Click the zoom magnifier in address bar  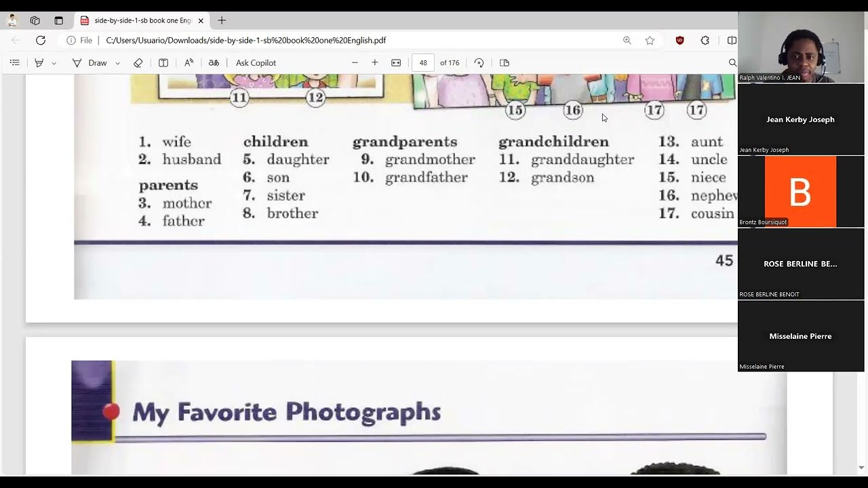627,40
